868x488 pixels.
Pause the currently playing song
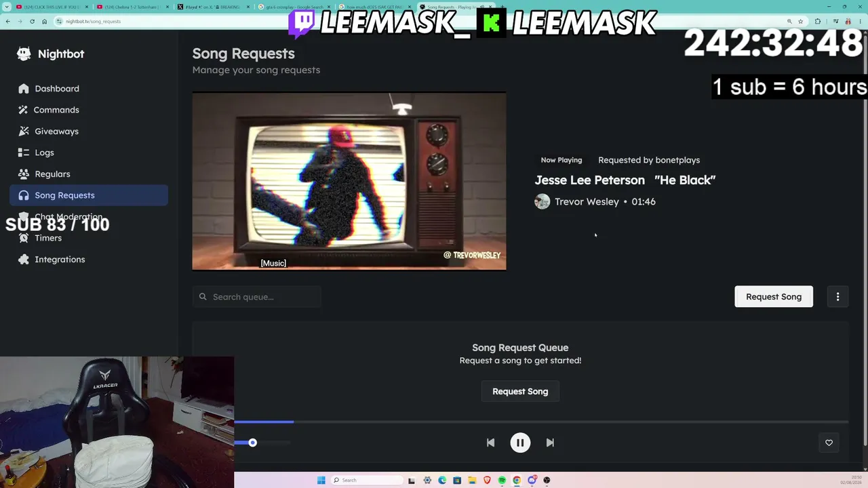pyautogui.click(x=520, y=443)
